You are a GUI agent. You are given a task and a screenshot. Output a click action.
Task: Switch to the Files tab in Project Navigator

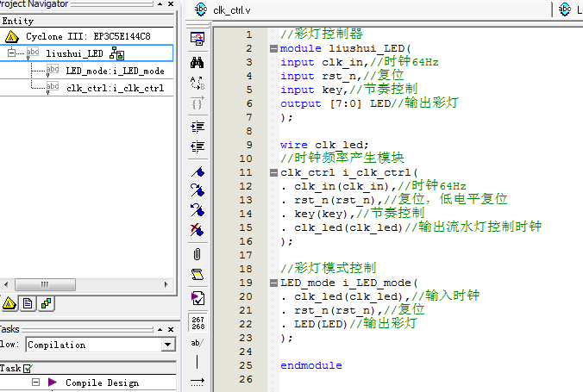coord(28,303)
